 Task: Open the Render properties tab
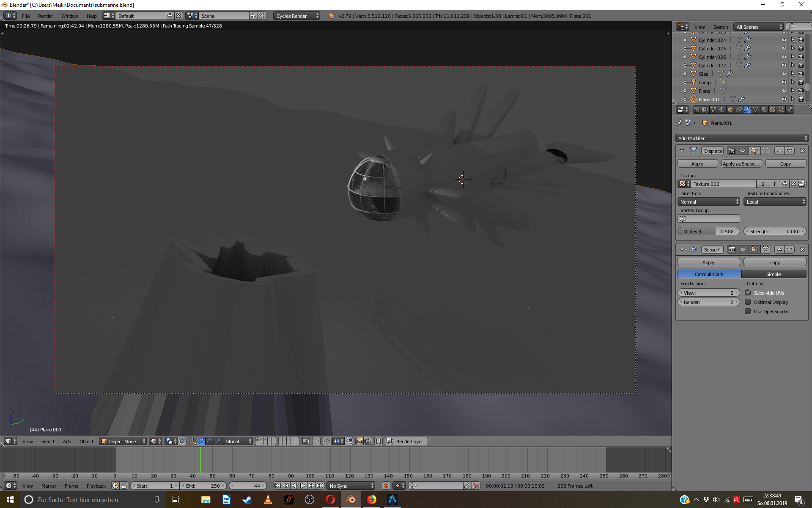tap(697, 110)
